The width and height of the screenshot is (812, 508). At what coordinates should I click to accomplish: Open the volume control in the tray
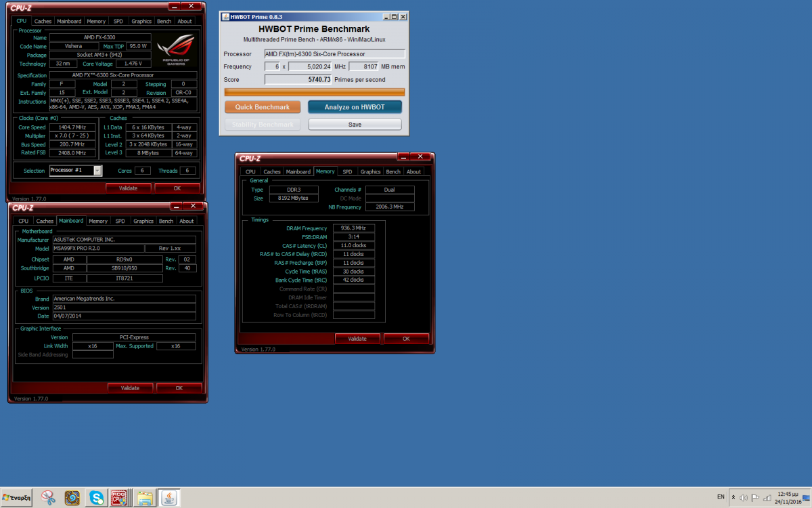pos(744,498)
